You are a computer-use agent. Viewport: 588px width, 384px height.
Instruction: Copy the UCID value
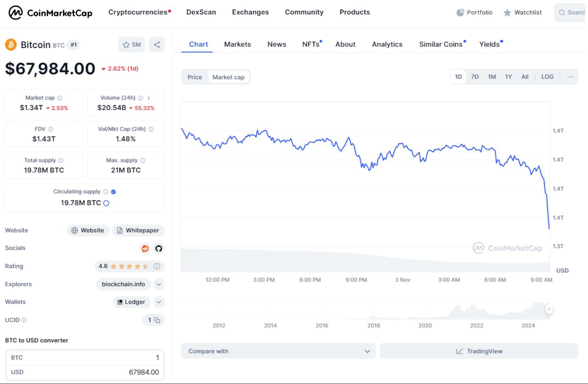(157, 320)
